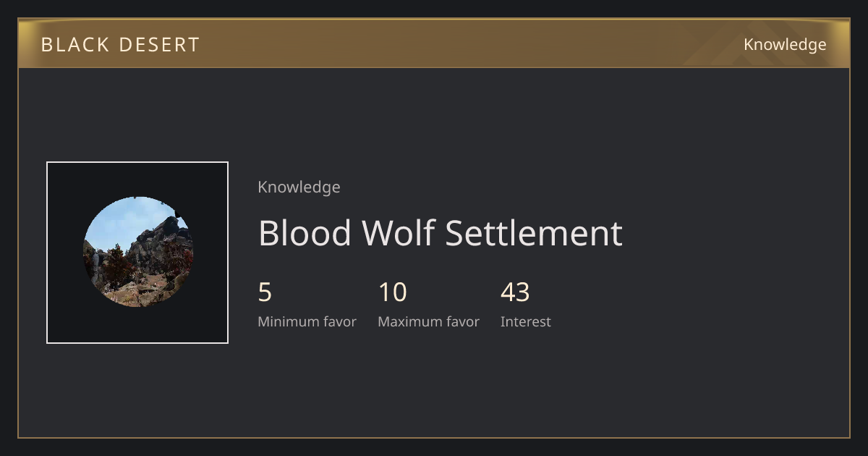Screen dimensions: 868x456
Task: Select the maximum favor value 10
Action: pyautogui.click(x=393, y=292)
